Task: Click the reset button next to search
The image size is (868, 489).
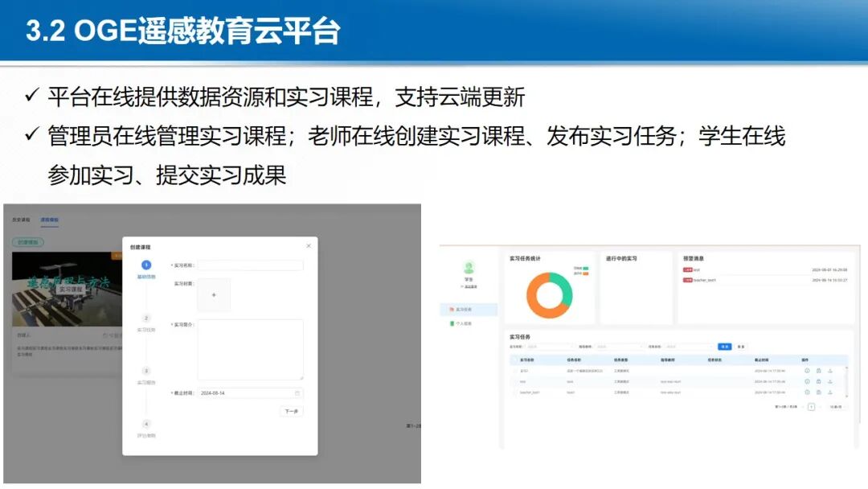Action: tap(741, 347)
